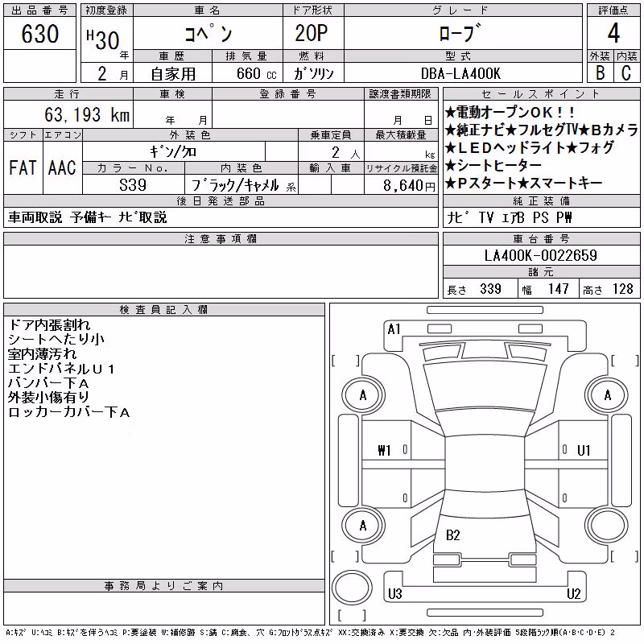Click seating capacity 2 人
Screen dimensions: 644x644
click(345, 153)
